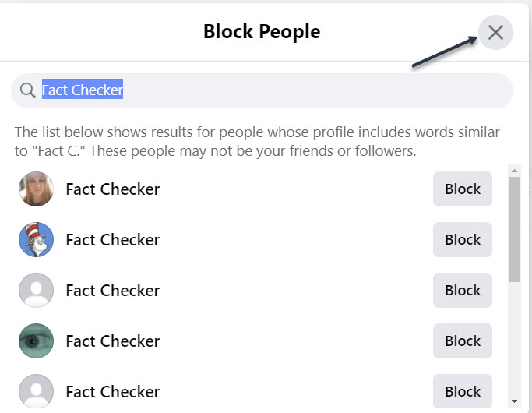Block the fifth Fact Checker result

[x=462, y=391]
